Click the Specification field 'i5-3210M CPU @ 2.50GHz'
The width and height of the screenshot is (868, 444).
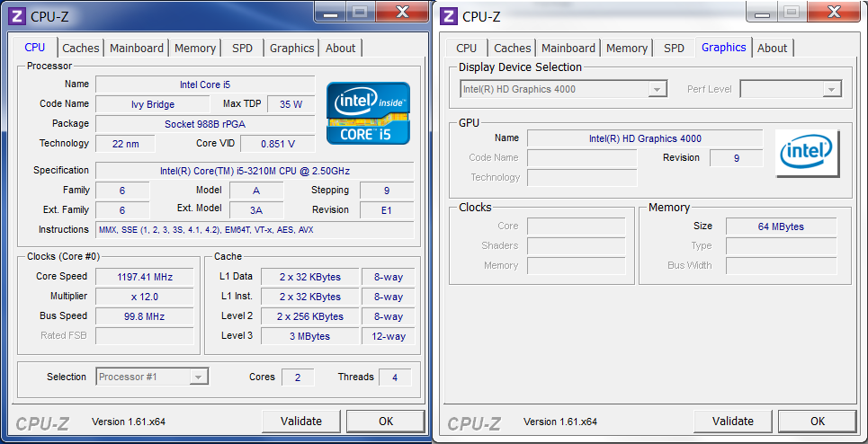[x=255, y=171]
